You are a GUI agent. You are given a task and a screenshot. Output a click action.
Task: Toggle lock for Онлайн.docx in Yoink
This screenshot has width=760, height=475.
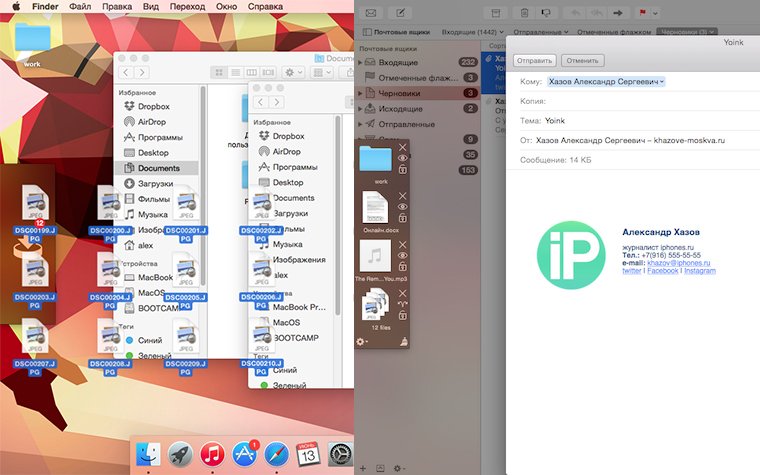coord(402,218)
